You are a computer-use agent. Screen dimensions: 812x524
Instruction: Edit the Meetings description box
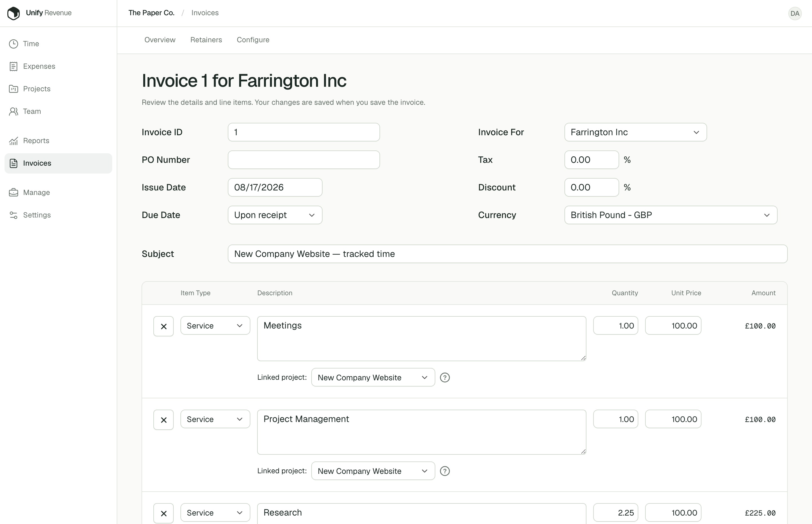422,339
